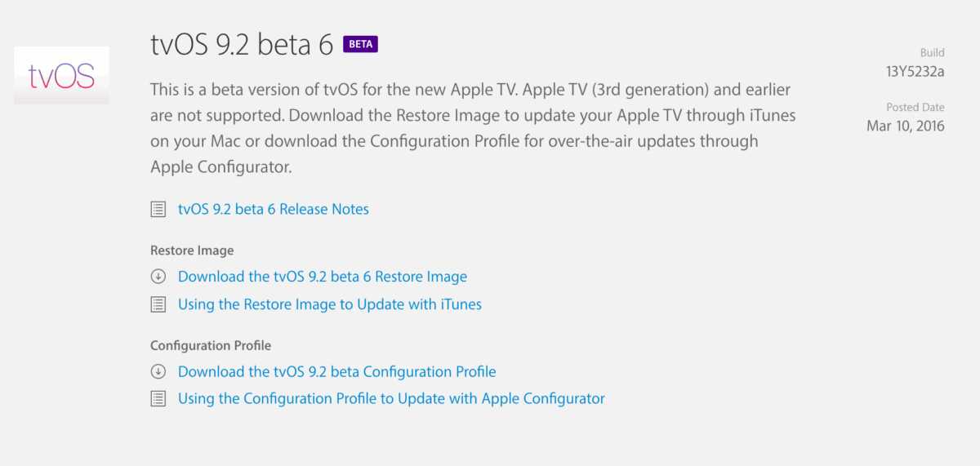Click the document icon beside Release Notes

(158, 210)
